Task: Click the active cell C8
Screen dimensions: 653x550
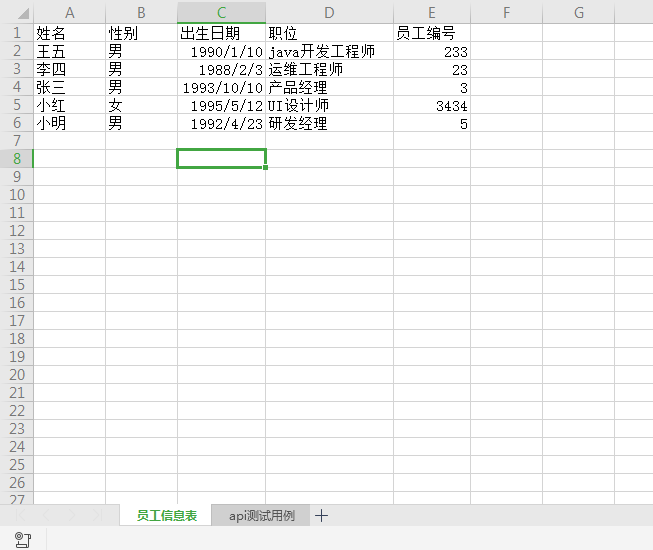Action: tap(222, 159)
